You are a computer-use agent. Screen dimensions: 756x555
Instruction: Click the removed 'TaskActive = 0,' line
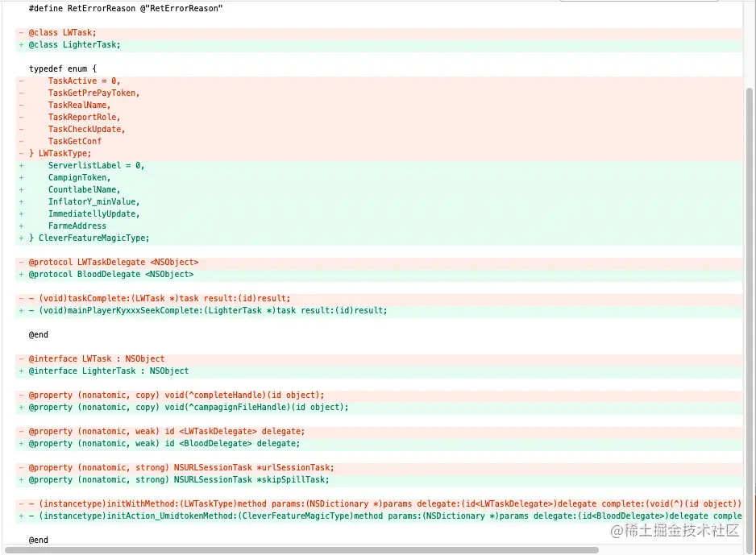(x=379, y=81)
